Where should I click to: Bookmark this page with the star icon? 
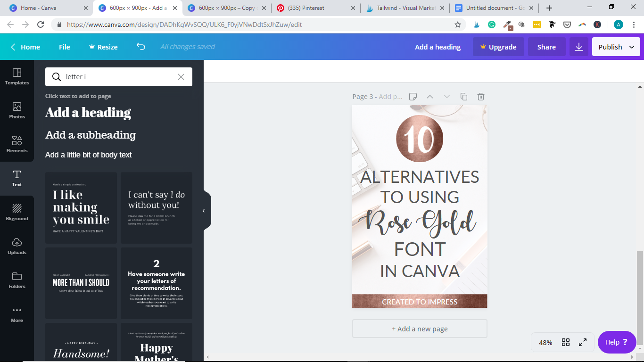click(458, 25)
